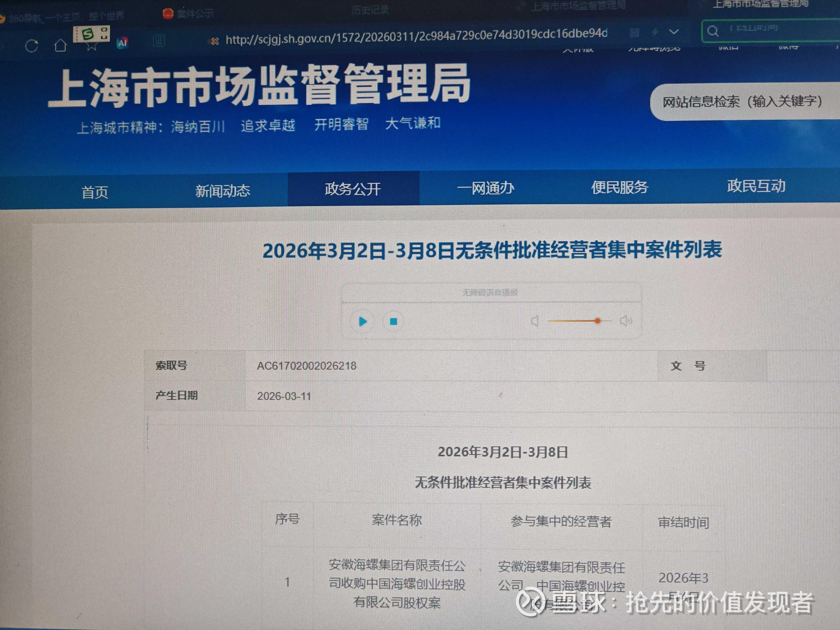This screenshot has width=840, height=630.
Task: Click the AI assistant toolbar icon
Action: (x=122, y=43)
